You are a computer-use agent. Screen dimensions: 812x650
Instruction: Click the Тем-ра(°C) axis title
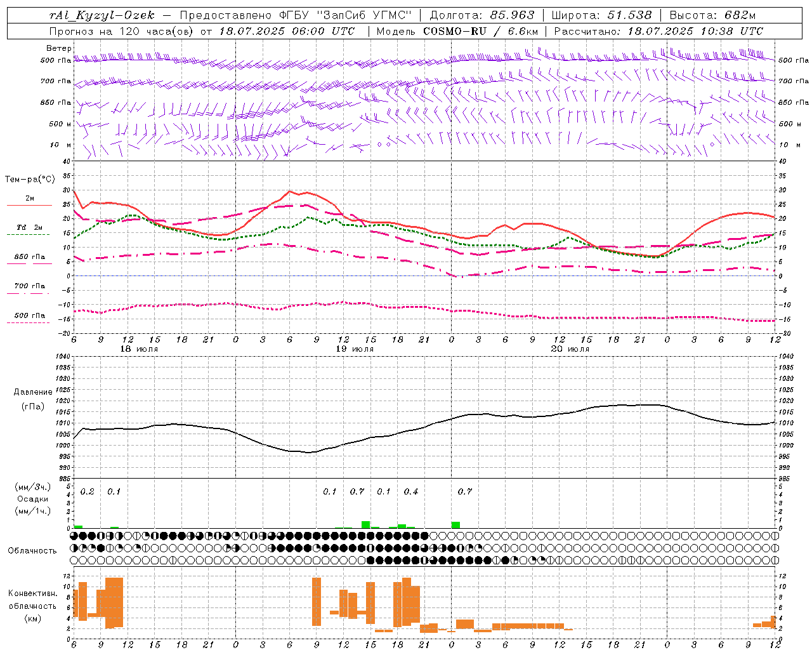pos(30,180)
